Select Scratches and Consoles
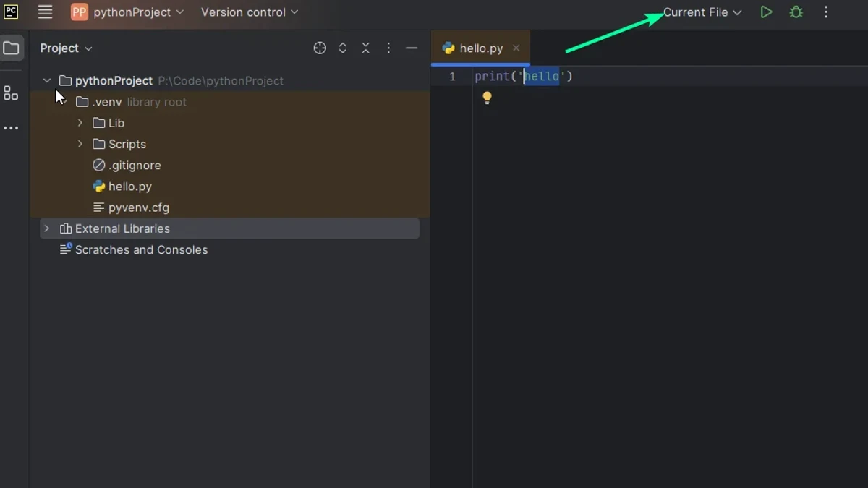This screenshot has width=868, height=488. [134, 249]
